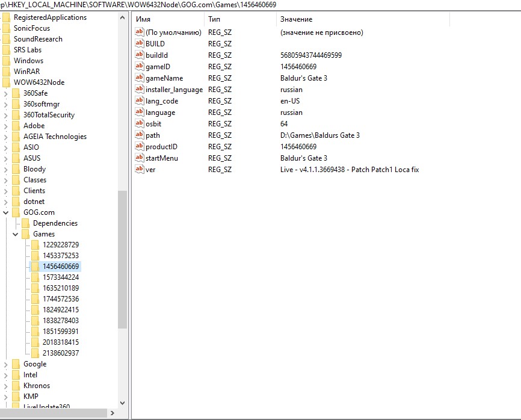521x420 pixels.
Task: Select the WinRAR registry key
Action: click(26, 72)
